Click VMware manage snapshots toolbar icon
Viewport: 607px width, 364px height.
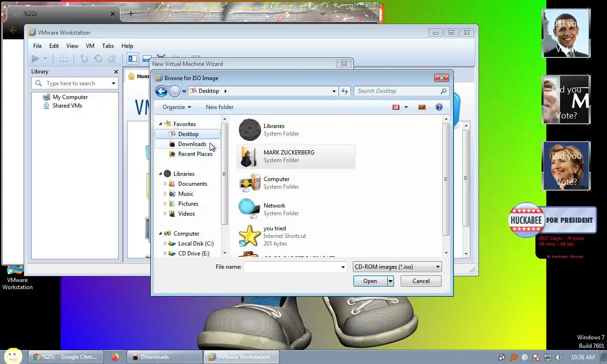point(112,58)
